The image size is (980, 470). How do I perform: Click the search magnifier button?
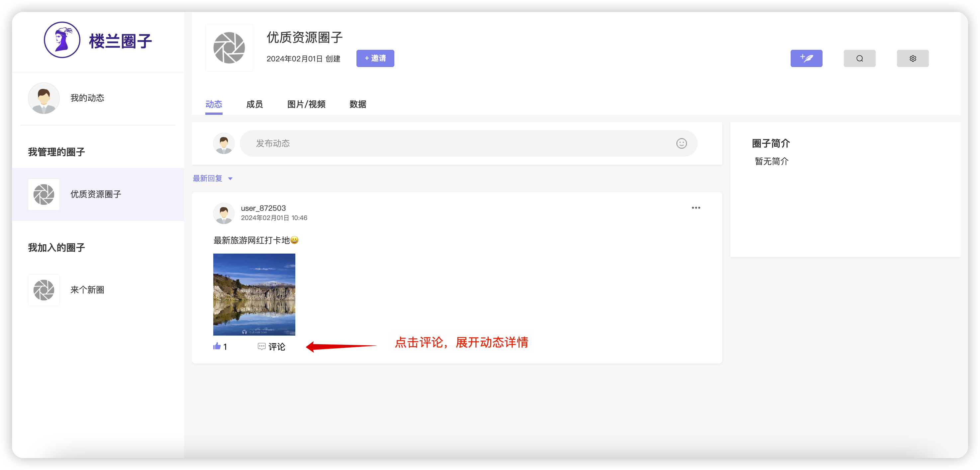pos(859,58)
